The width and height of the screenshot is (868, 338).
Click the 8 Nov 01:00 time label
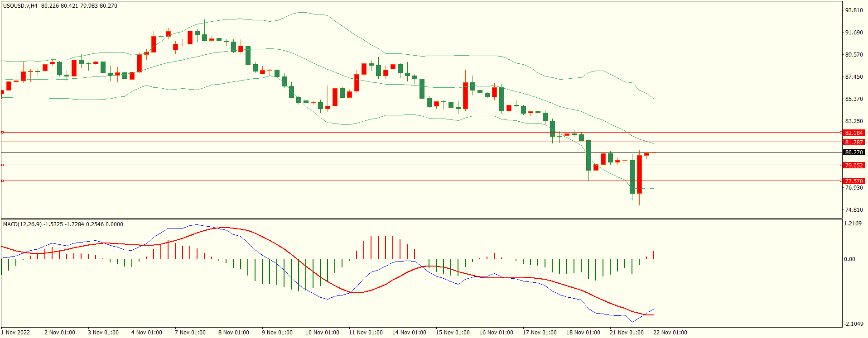click(x=233, y=333)
